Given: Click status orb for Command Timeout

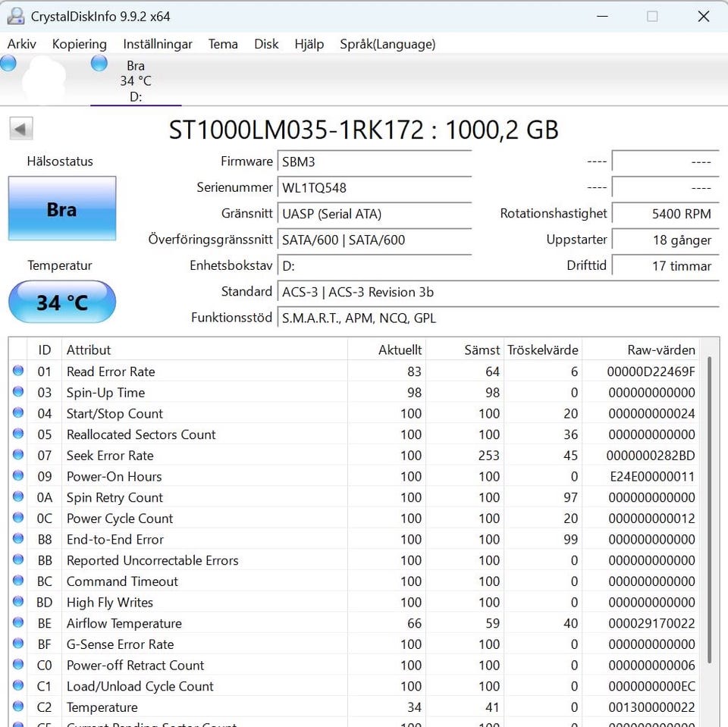Looking at the screenshot, I should click(x=18, y=580).
